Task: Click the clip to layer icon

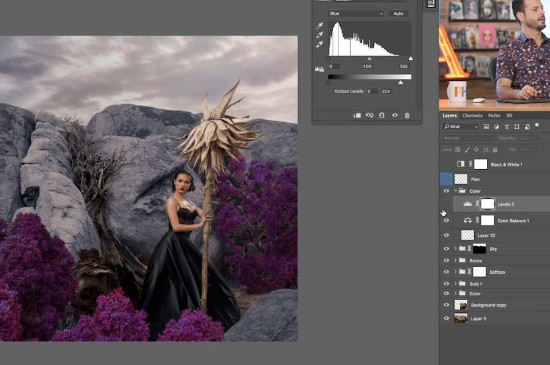Action: point(357,115)
